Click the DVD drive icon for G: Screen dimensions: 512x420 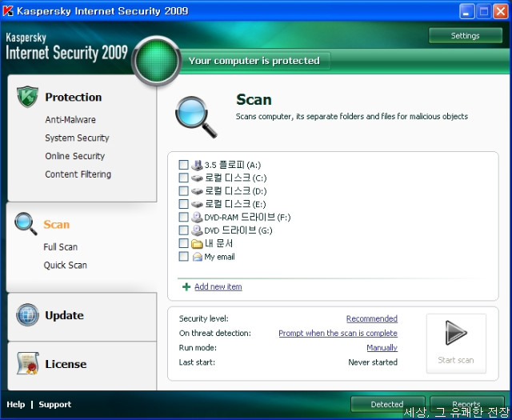pos(197,230)
